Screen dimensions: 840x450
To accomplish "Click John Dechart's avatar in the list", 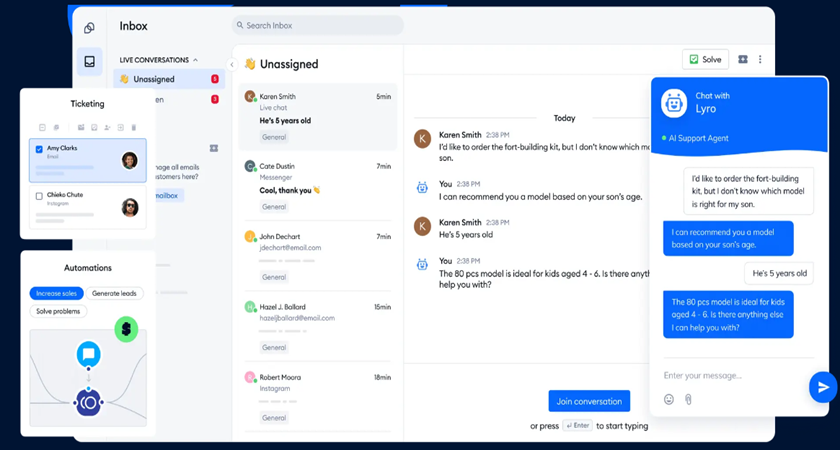I will click(x=250, y=236).
